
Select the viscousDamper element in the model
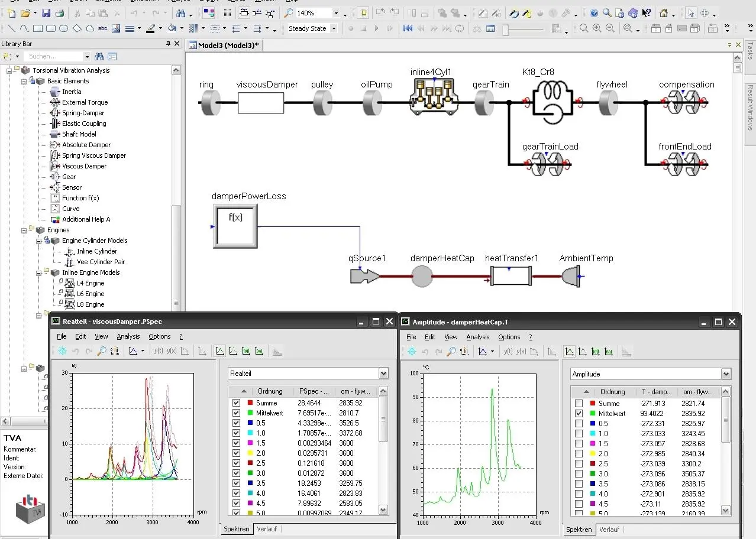coord(261,103)
